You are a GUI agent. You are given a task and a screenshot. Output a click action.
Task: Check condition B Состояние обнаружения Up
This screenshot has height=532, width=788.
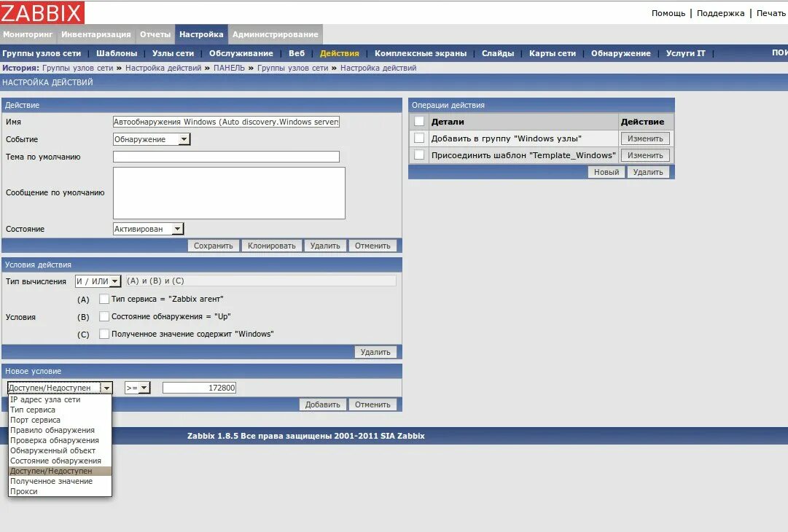pos(104,316)
